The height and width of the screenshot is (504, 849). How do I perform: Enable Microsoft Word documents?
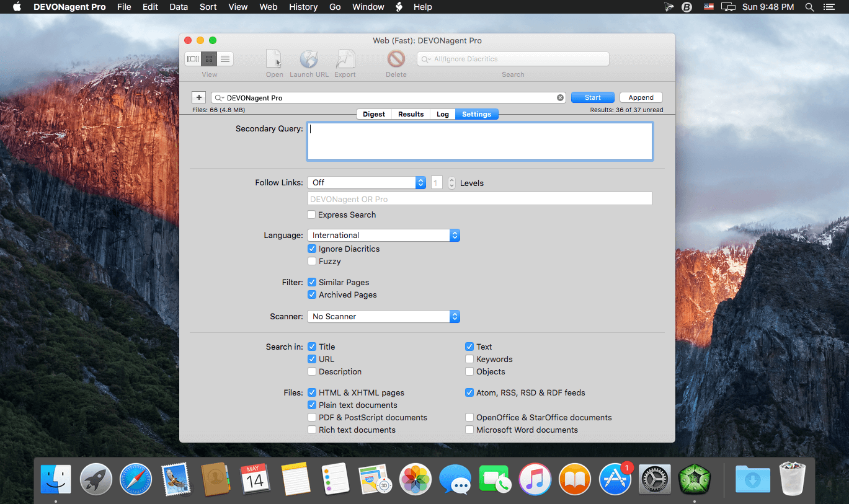click(469, 430)
